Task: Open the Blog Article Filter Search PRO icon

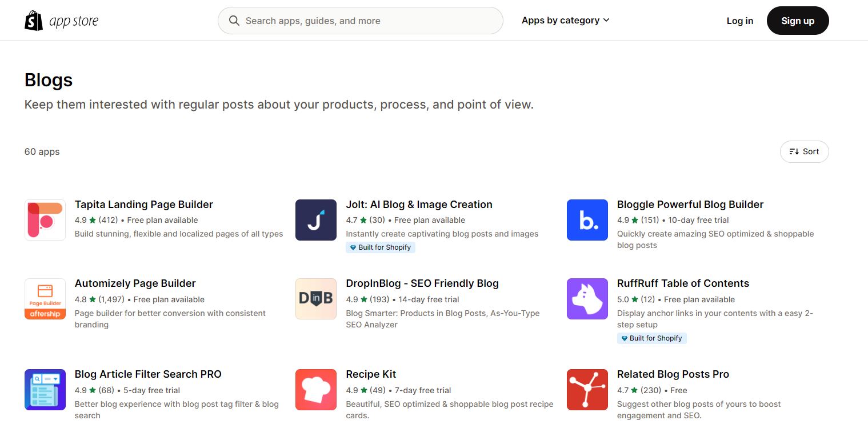Action: (x=45, y=390)
